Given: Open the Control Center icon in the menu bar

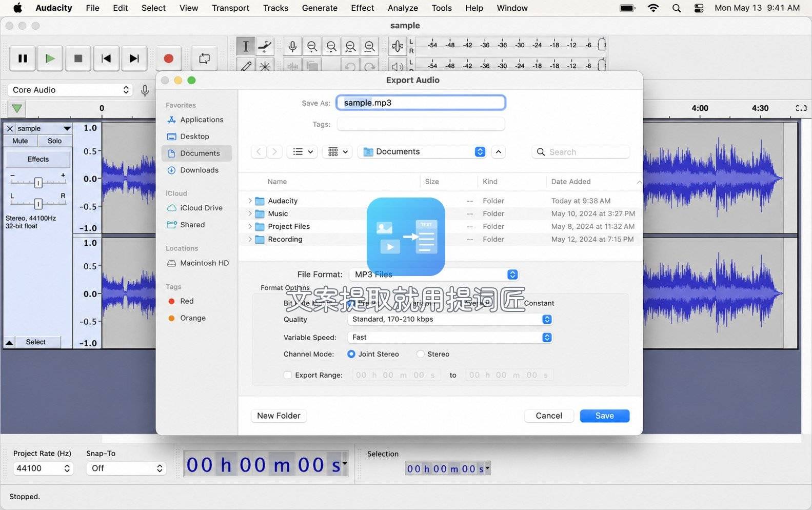Looking at the screenshot, I should coord(699,8).
